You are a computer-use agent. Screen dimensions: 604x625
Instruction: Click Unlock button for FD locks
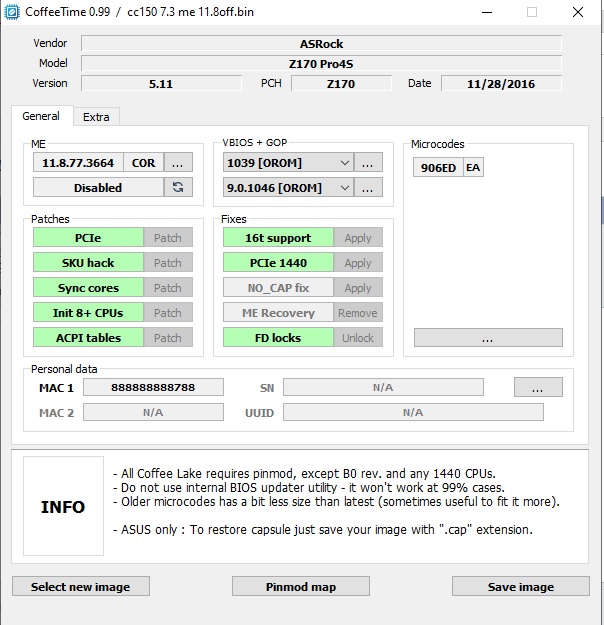(358, 338)
